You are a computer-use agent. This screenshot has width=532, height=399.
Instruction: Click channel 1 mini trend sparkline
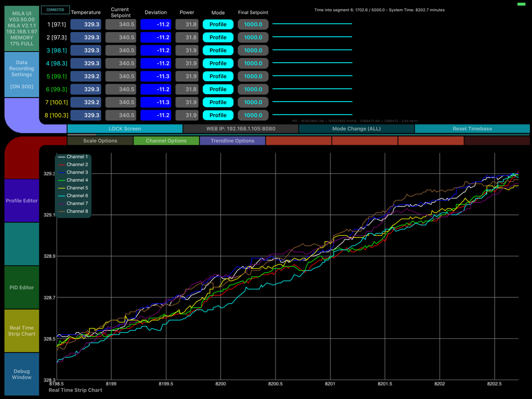coord(312,24)
